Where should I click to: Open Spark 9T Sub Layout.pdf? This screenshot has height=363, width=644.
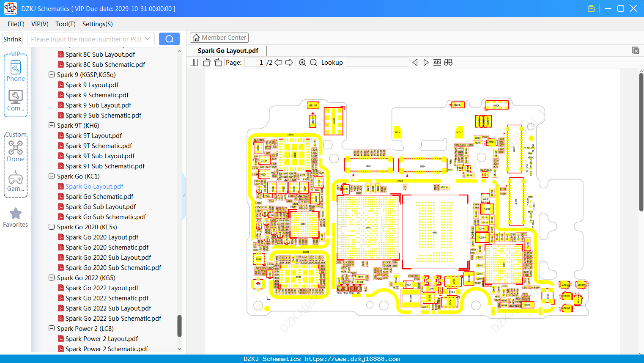tap(100, 156)
